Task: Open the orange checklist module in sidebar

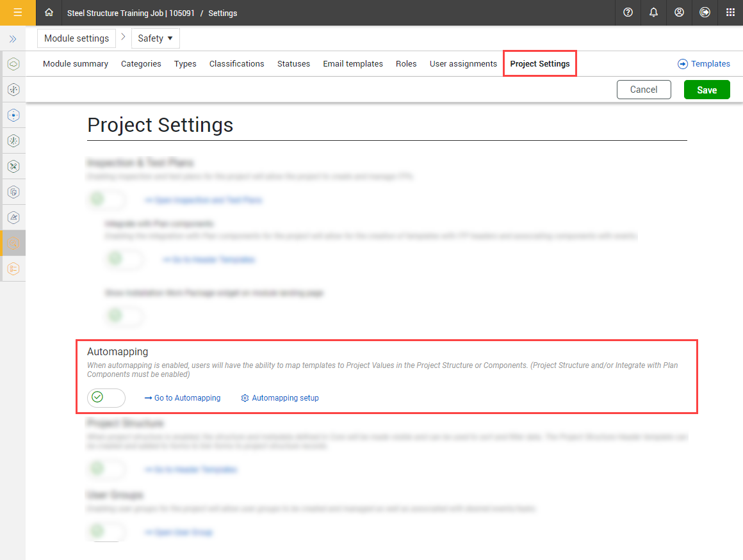Action: (x=13, y=269)
